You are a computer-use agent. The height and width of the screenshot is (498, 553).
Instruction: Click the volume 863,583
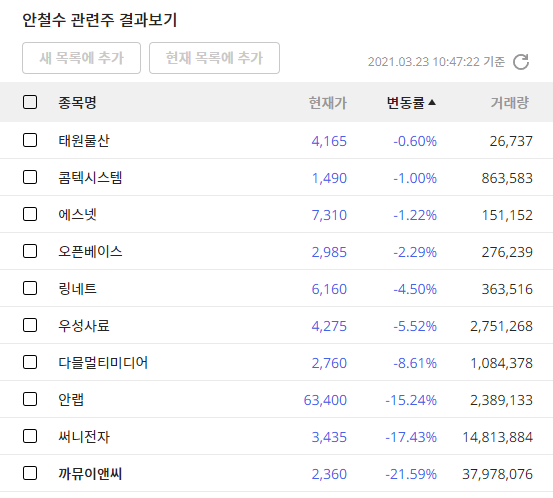click(x=507, y=178)
